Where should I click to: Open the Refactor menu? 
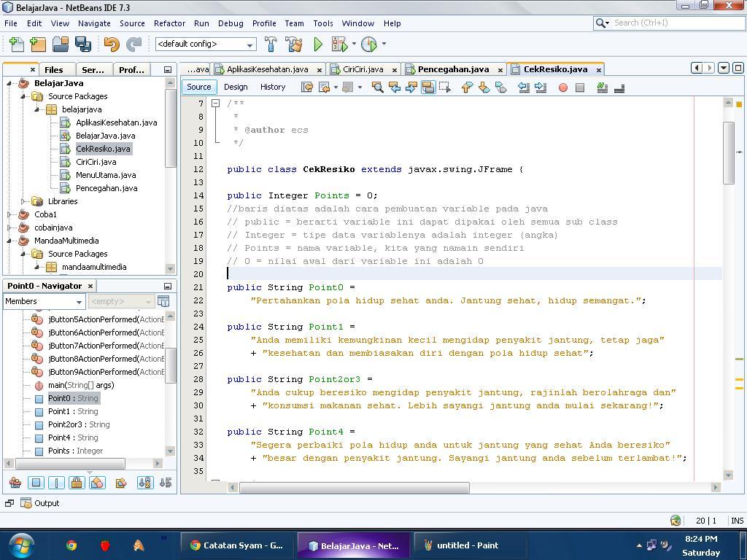pos(169,23)
